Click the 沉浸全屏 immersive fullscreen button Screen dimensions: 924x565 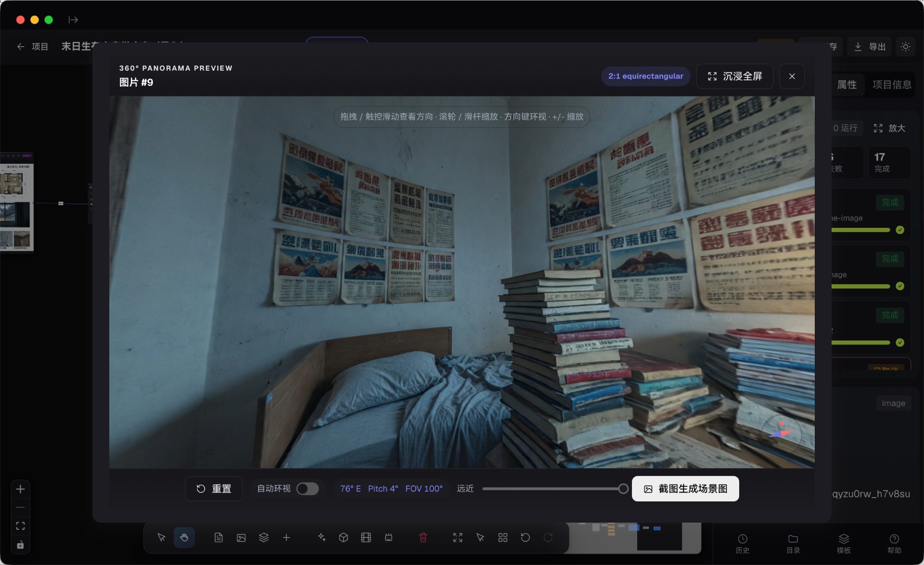(x=735, y=76)
